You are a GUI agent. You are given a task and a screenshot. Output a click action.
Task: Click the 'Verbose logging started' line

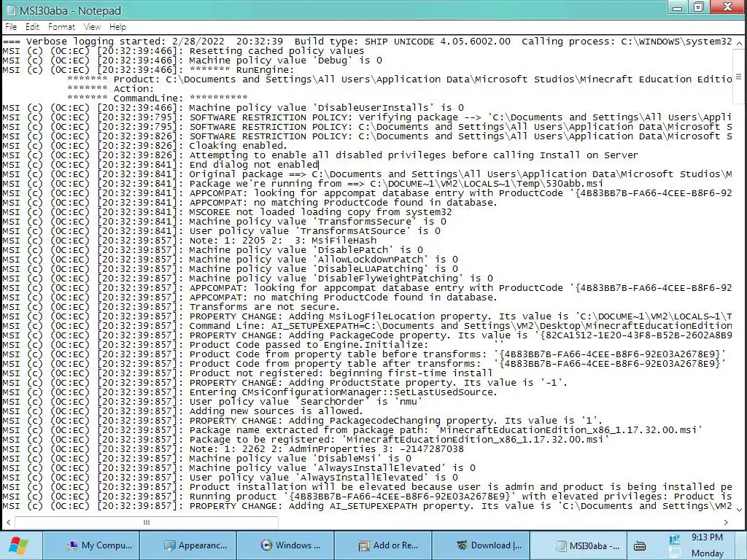pyautogui.click(x=367, y=42)
